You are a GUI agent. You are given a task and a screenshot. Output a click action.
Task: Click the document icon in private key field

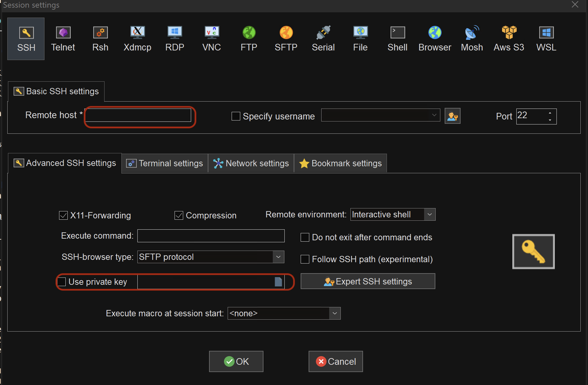click(x=278, y=282)
